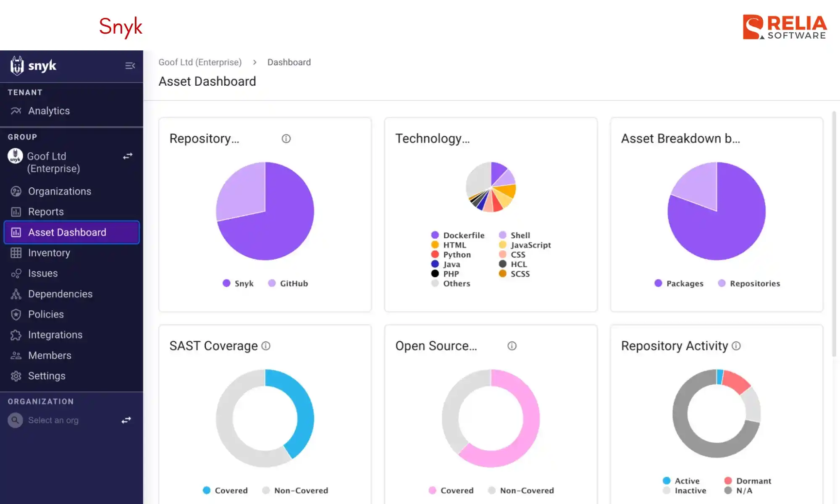The image size is (840, 504).
Task: Toggle the Covered legend under Open Source chart
Action: point(451,490)
